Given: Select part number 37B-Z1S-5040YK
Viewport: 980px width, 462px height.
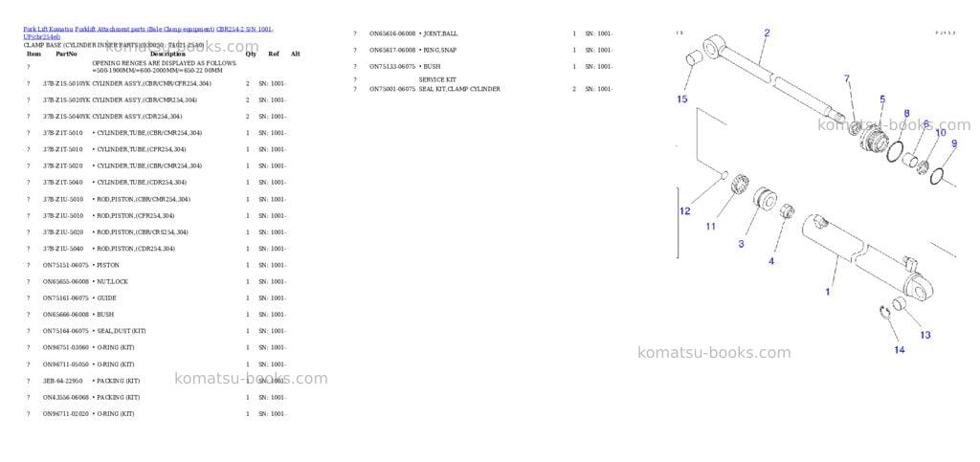Looking at the screenshot, I should point(66,117).
